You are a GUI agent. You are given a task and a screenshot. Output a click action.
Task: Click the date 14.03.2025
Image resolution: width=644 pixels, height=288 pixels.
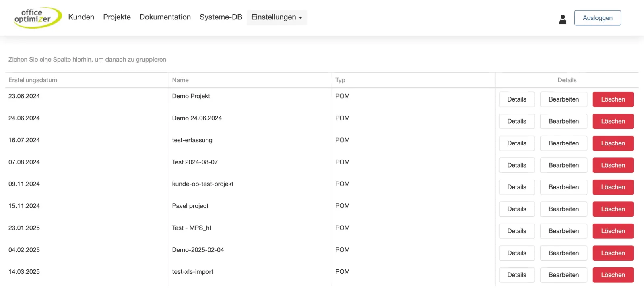coord(24,272)
